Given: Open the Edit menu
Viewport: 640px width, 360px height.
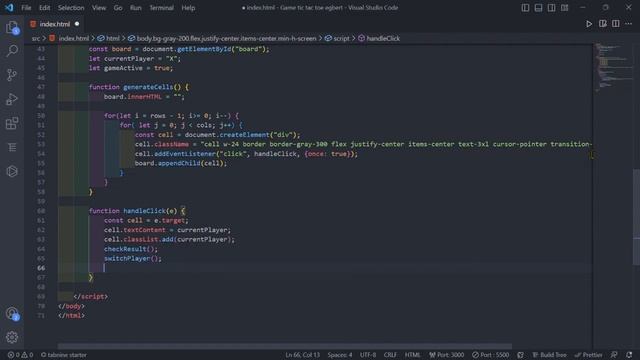Looking at the screenshot, I should pos(44,8).
